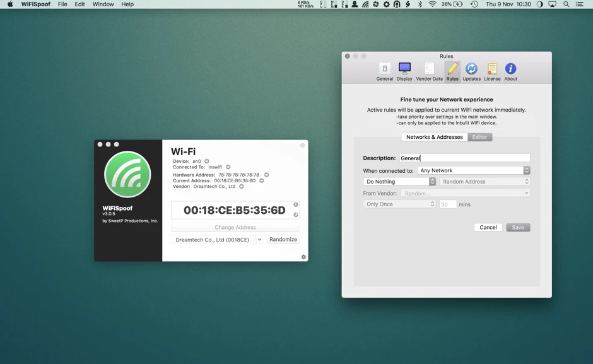Click the date and time in menu bar
Image resolution: width=593 pixels, height=364 pixels.
pos(508,4)
